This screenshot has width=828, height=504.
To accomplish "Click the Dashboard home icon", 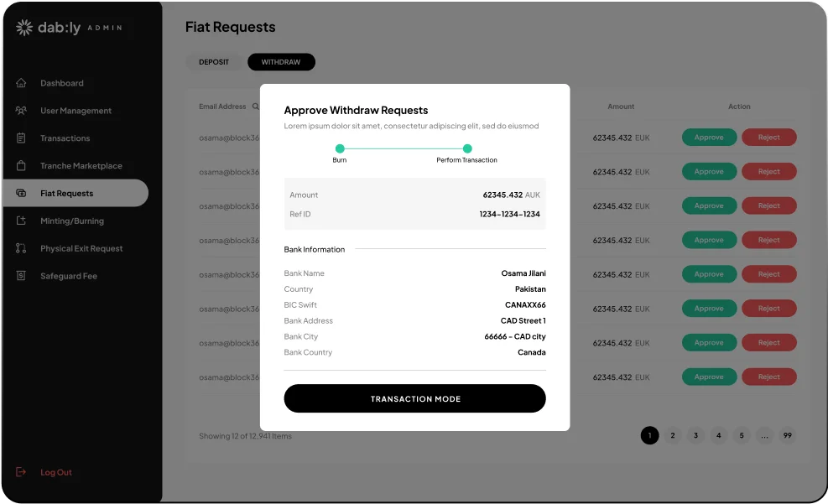I will (22, 83).
